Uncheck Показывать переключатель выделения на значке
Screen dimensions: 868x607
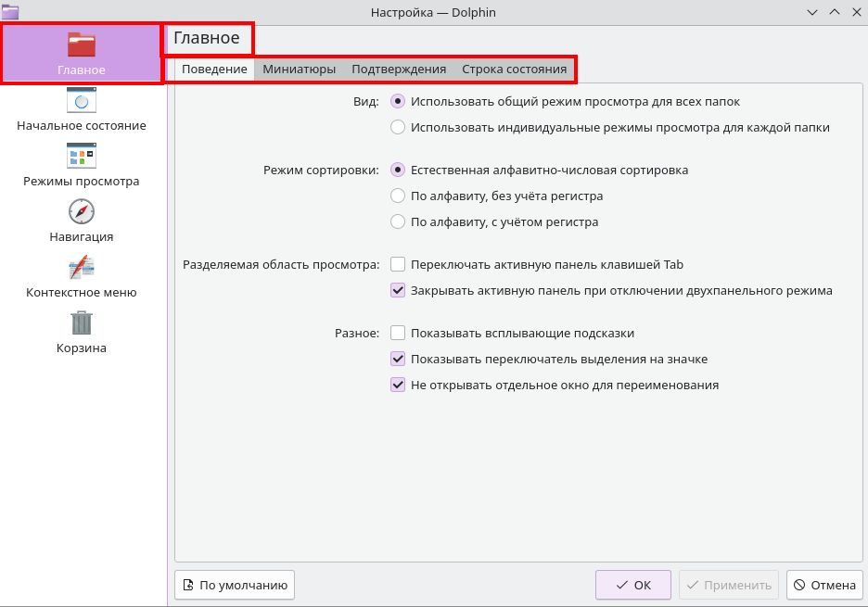tap(398, 359)
